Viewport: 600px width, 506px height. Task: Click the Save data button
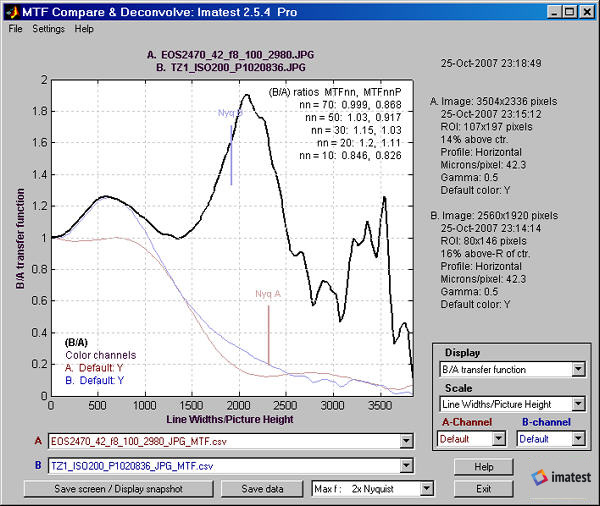coord(262,489)
